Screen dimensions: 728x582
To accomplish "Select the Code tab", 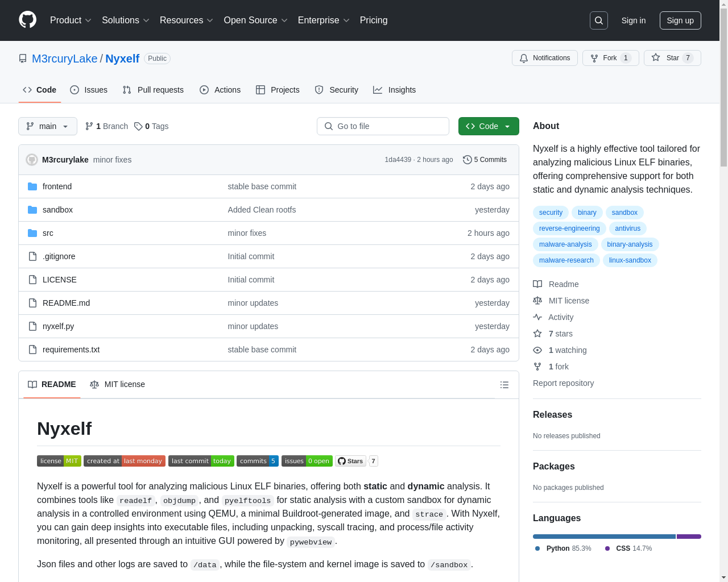I will click(x=40, y=90).
